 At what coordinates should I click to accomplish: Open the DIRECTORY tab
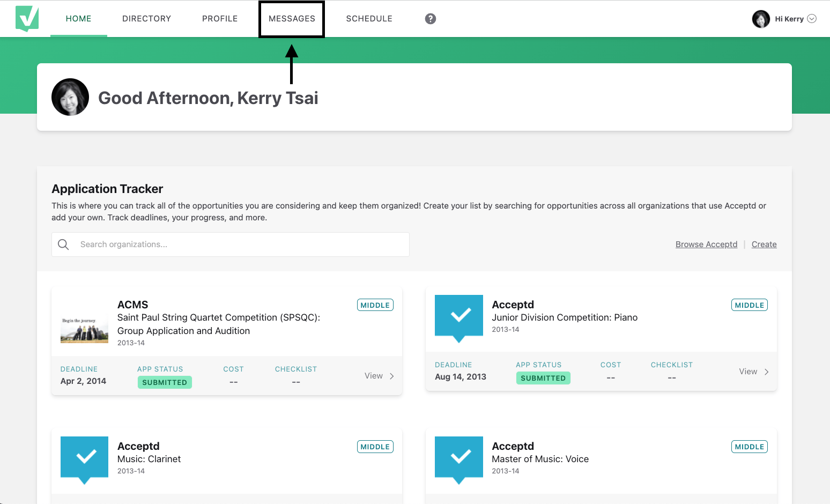147,19
